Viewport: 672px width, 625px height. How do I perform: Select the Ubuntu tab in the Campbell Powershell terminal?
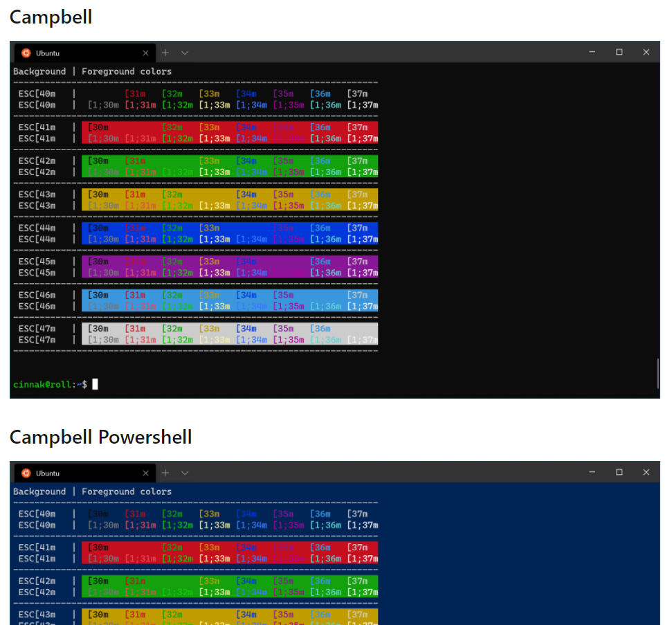pos(85,473)
